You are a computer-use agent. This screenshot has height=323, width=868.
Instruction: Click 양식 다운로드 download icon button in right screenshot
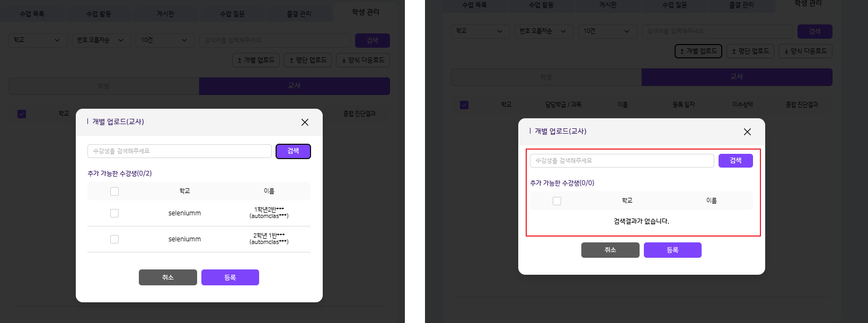[805, 51]
